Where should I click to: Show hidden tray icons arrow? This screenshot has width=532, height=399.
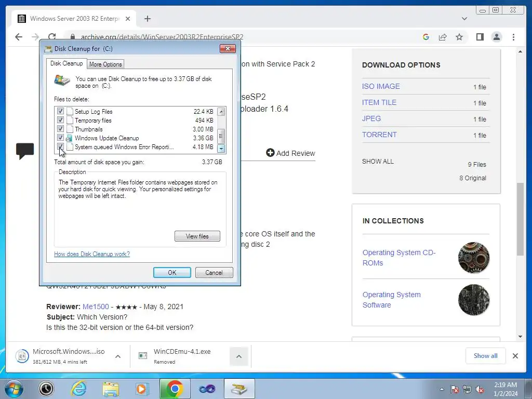(x=442, y=389)
